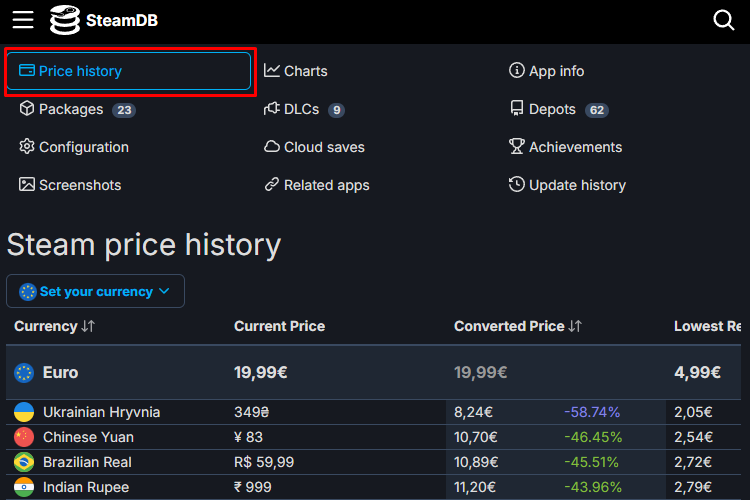Click the Update history clock icon
750x500 pixels.
click(x=517, y=184)
